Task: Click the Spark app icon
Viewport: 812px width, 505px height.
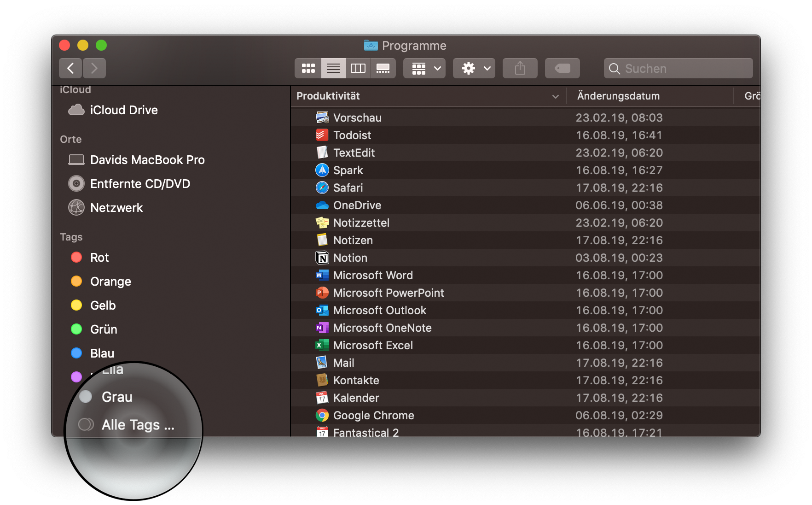Action: point(322,170)
